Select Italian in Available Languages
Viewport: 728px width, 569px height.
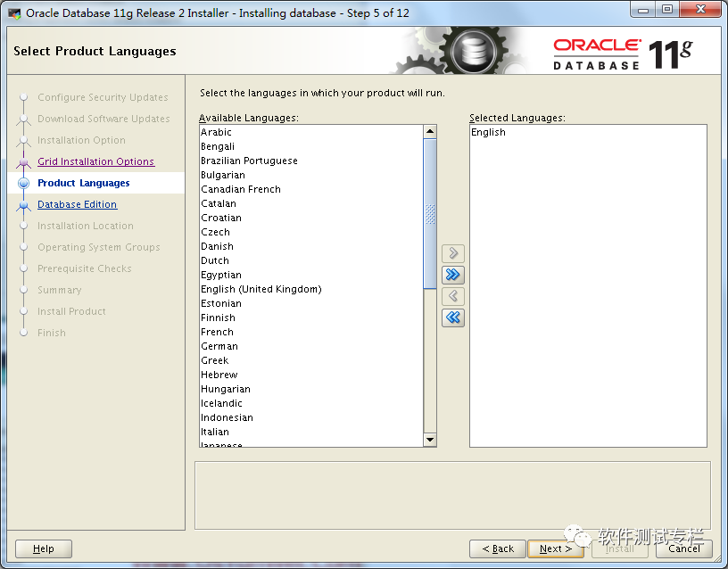coord(311,432)
